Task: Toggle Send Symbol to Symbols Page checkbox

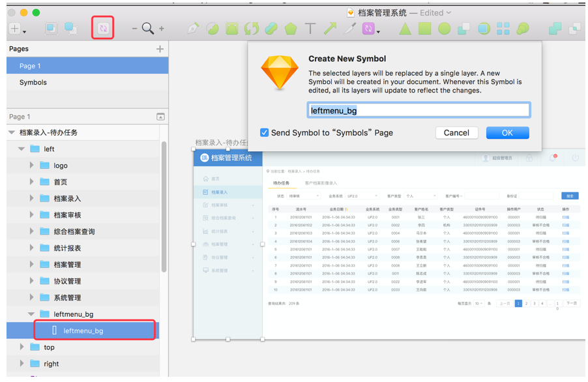Action: [x=265, y=132]
